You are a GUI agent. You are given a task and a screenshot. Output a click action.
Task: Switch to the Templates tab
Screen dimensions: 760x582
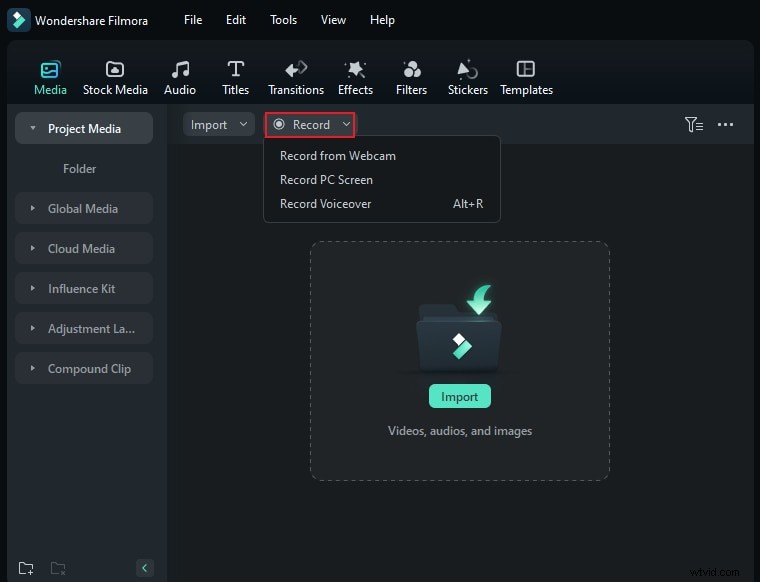(526, 78)
